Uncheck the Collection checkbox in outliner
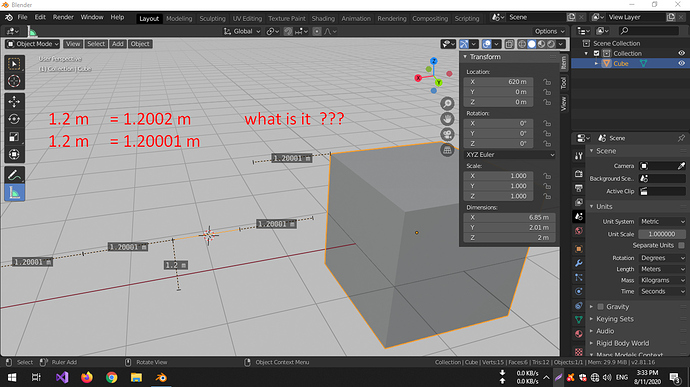 pyautogui.click(x=597, y=53)
